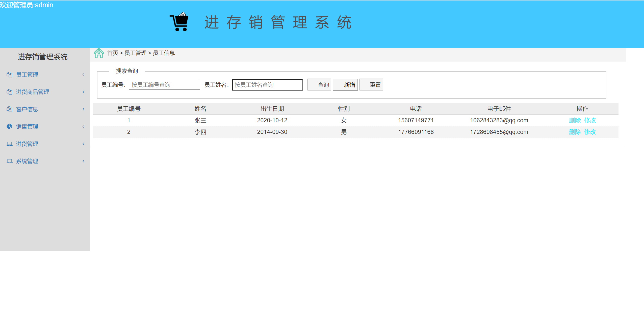The image size is (644, 326).
Task: Expand the 进货管理 chevron arrow
Action: pos(84,144)
